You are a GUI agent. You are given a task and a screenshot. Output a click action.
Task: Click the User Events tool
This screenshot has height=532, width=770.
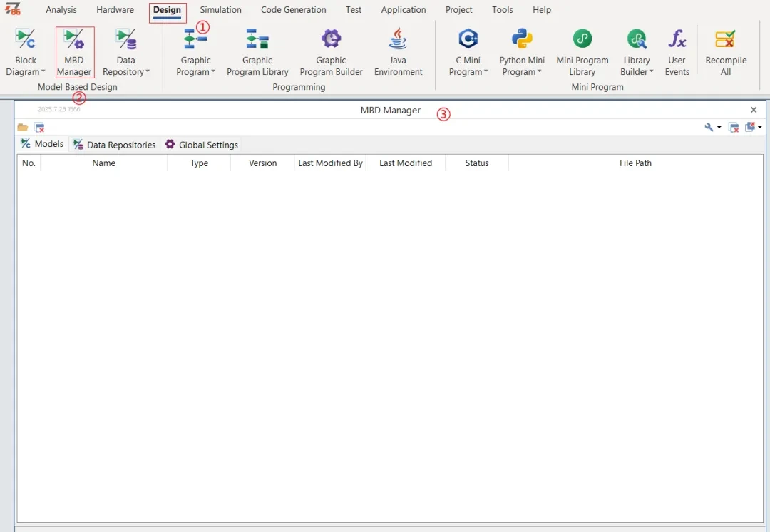click(677, 50)
